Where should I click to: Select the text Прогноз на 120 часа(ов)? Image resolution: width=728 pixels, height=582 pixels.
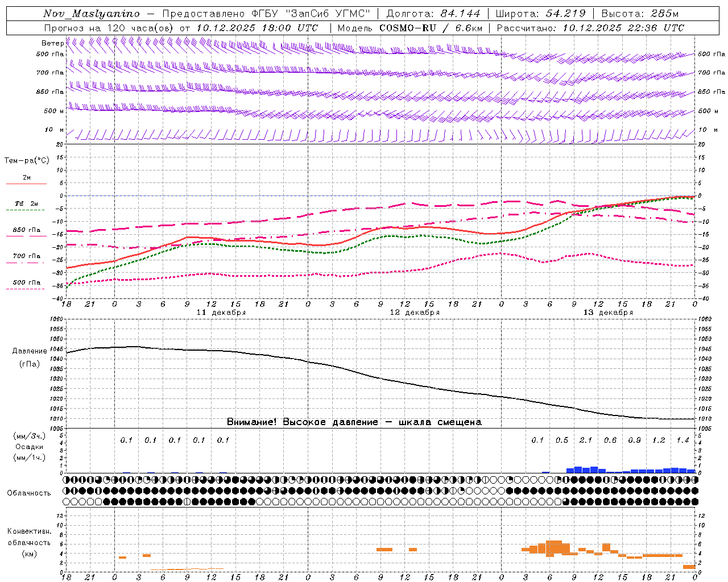coord(109,28)
